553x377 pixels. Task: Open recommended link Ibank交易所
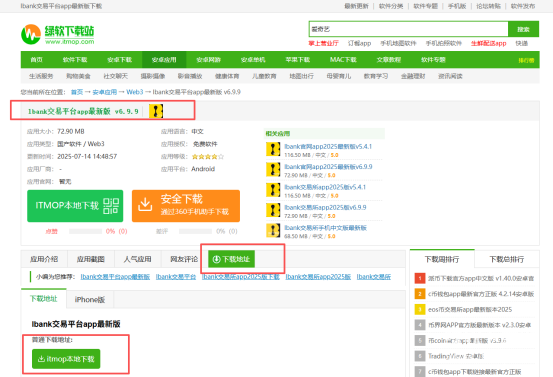373,277
